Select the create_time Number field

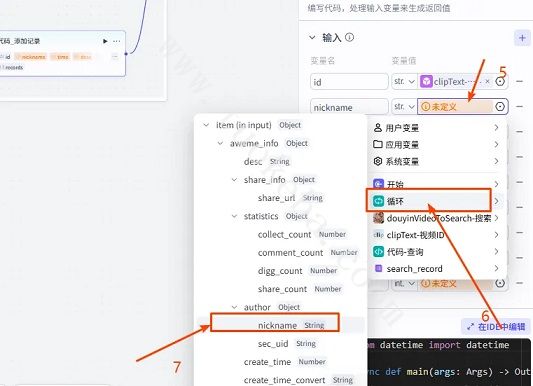[285, 362]
